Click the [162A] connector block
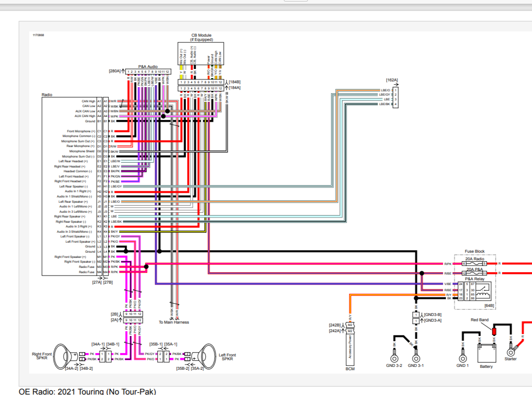Image resolution: width=532 pixels, height=395 pixels. pyautogui.click(x=395, y=97)
